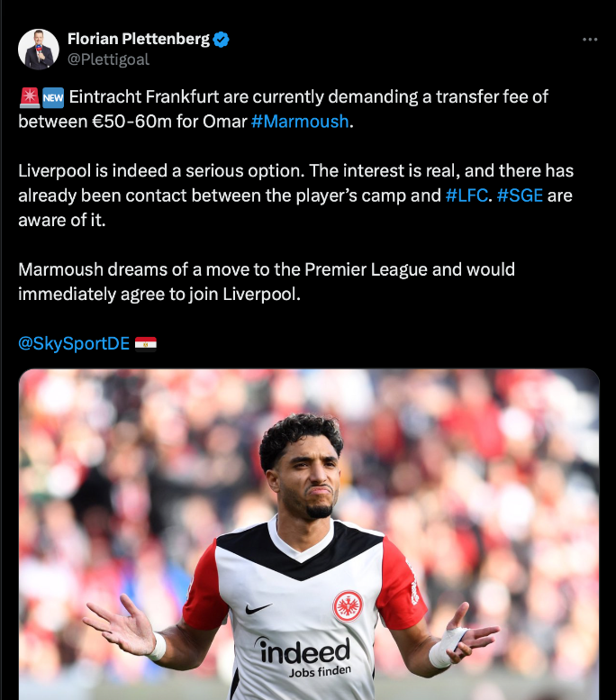This screenshot has width=616, height=700.
Task: Click the player's face in the photo
Action: tap(308, 476)
